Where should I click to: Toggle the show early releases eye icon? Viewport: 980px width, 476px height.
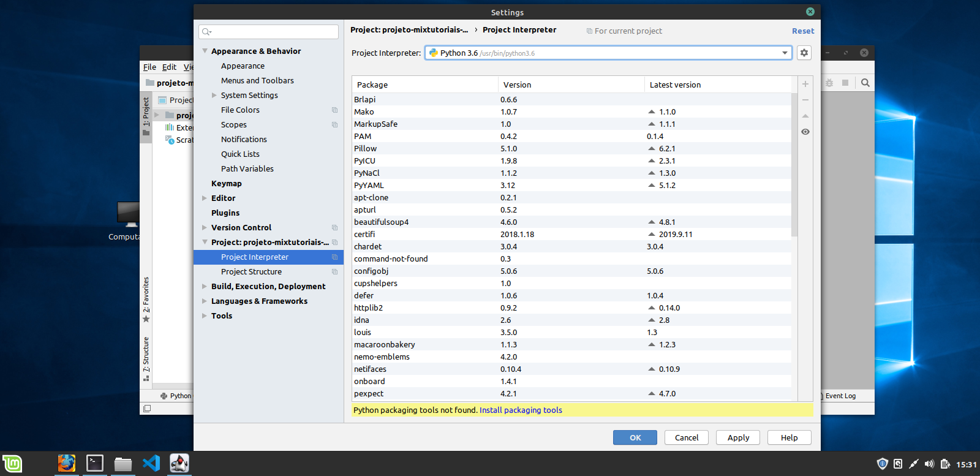805,132
